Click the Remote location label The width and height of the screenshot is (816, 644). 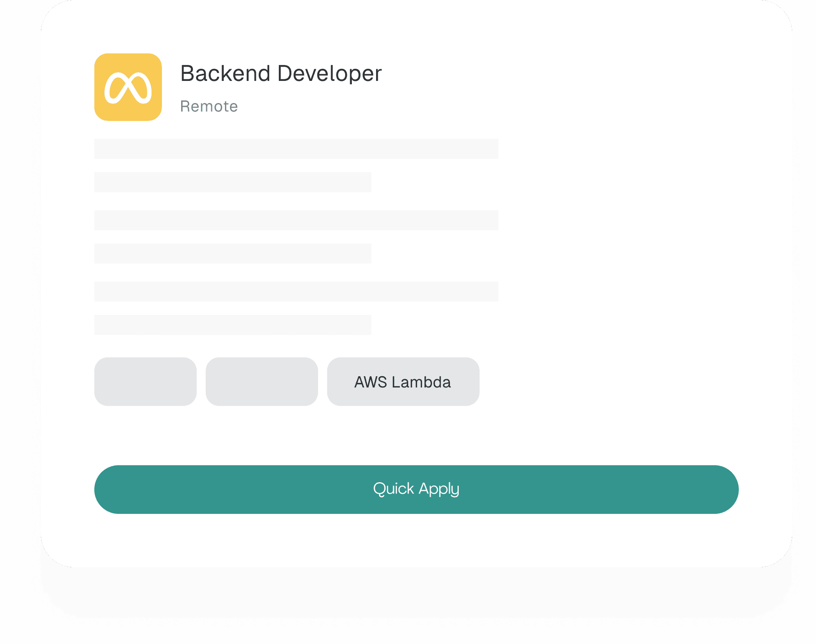209,106
